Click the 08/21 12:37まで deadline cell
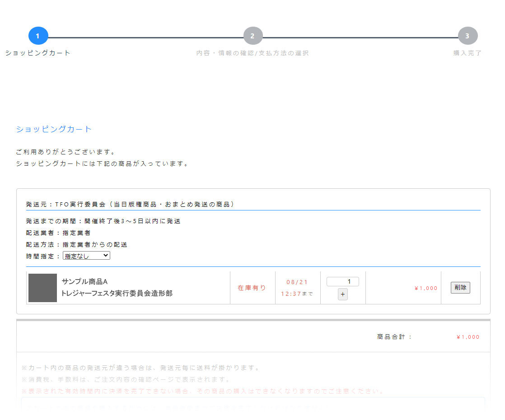Image resolution: width=505 pixels, height=420 pixels. [297, 288]
